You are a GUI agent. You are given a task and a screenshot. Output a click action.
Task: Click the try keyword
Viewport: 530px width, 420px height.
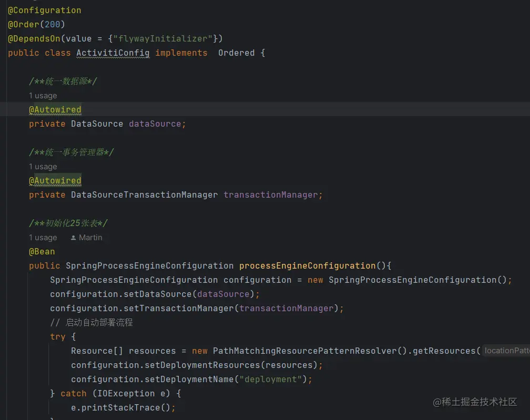pyautogui.click(x=58, y=337)
